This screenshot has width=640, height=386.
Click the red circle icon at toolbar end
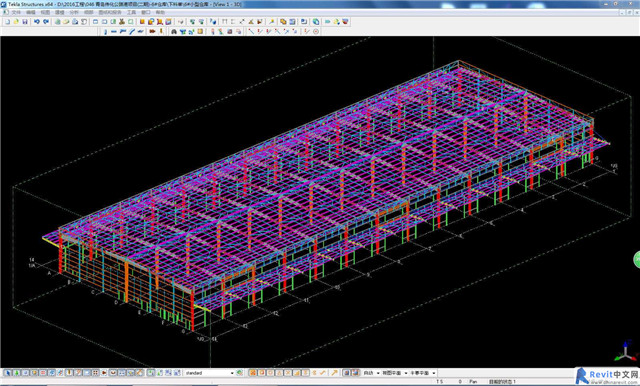click(316, 31)
